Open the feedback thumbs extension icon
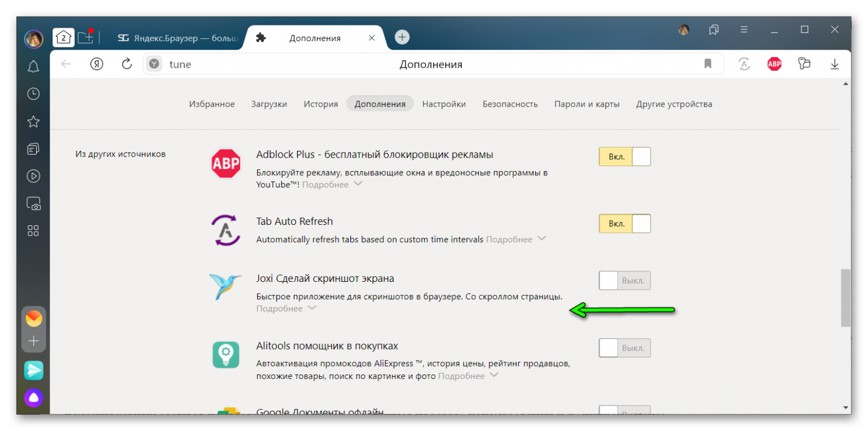868x431 pixels. pyautogui.click(x=804, y=64)
